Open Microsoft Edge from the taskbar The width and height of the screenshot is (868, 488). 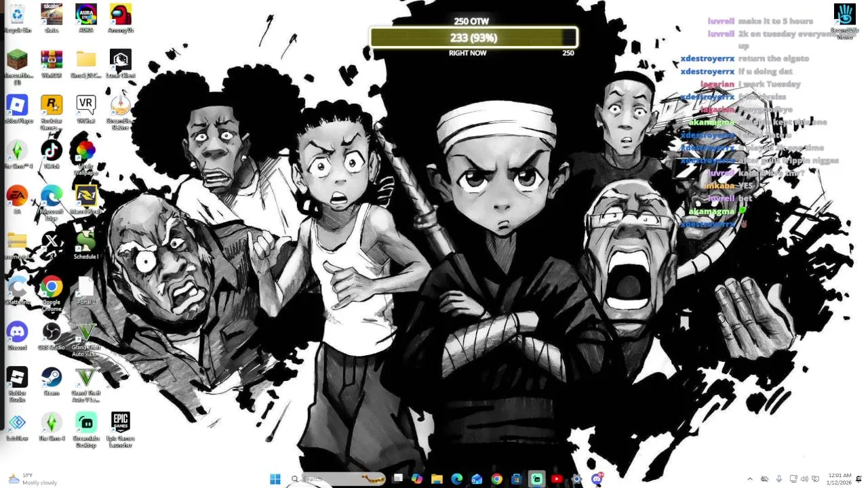point(456,479)
